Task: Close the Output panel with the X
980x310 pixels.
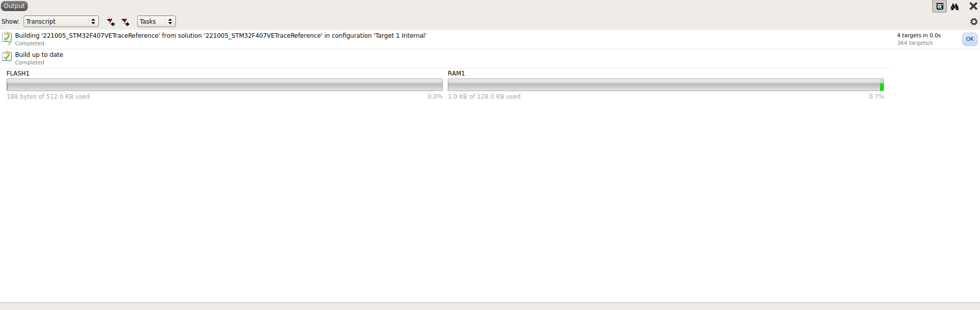Action: [973, 7]
